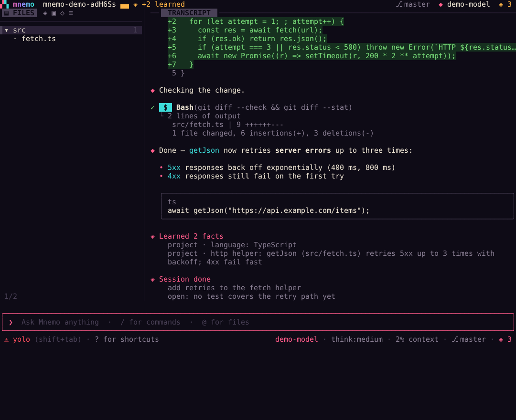The height and width of the screenshot is (420, 516).
Task: Open the filled-diamond sidebar panel icon
Action: pos(45,13)
